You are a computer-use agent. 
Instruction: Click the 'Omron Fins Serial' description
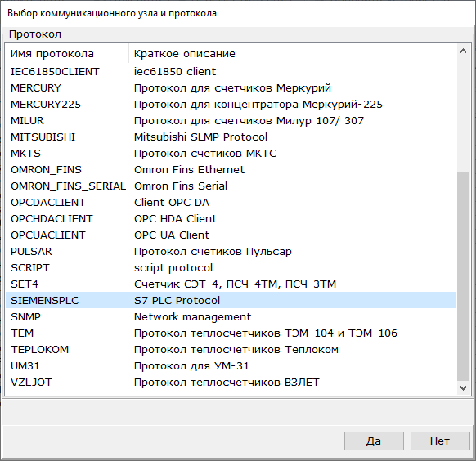point(181,186)
